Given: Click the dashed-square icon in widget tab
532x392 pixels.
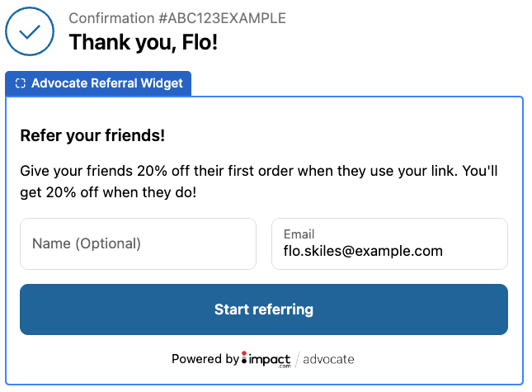Looking at the screenshot, I should coord(21,83).
